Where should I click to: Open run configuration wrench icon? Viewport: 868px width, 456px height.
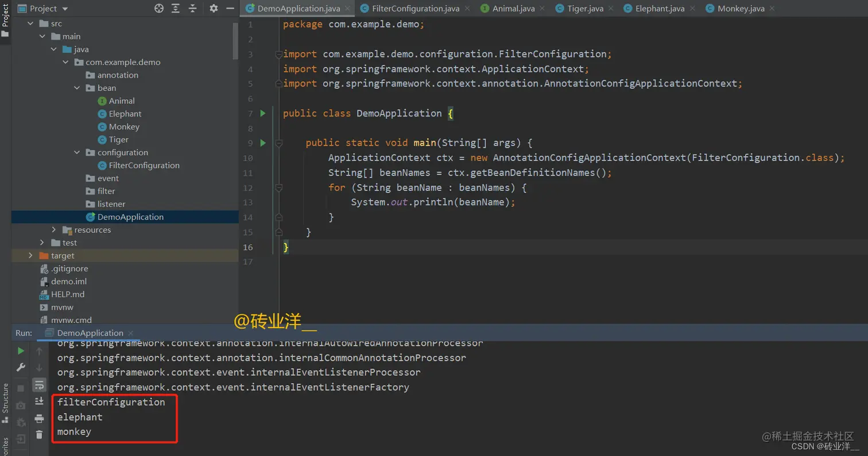click(21, 367)
